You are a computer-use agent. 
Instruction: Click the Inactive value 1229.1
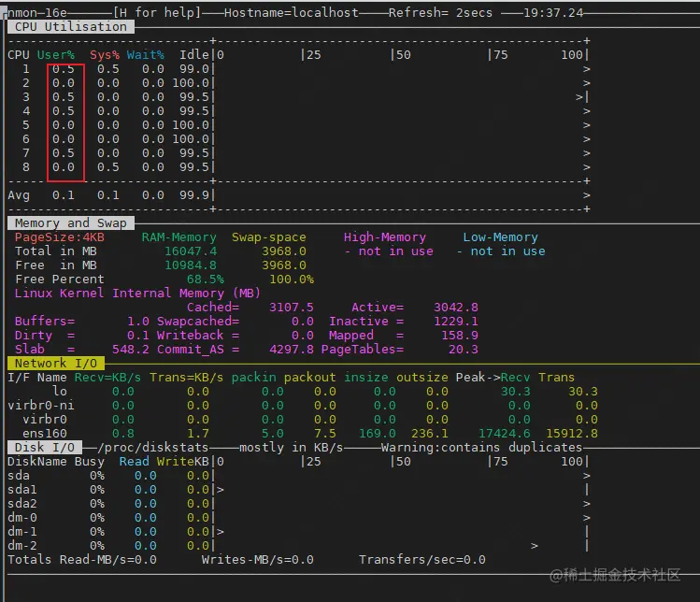[x=456, y=321]
